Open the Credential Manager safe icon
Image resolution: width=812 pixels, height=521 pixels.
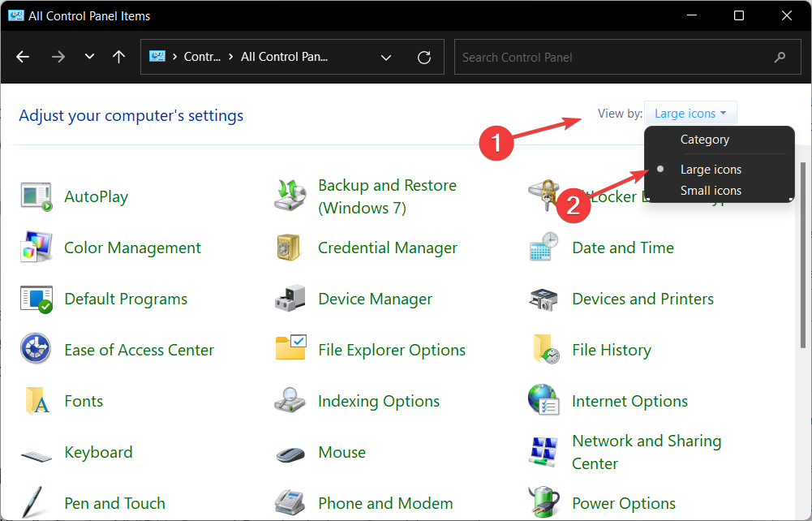pyautogui.click(x=290, y=248)
